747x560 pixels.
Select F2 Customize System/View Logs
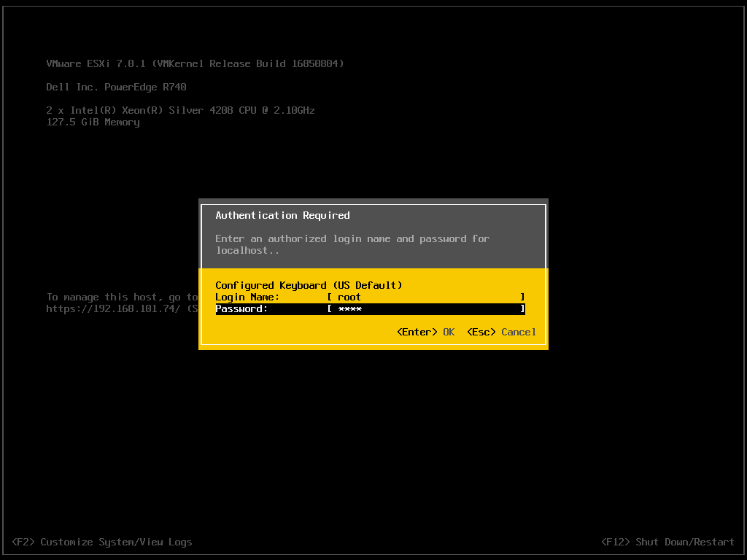[x=102, y=542]
